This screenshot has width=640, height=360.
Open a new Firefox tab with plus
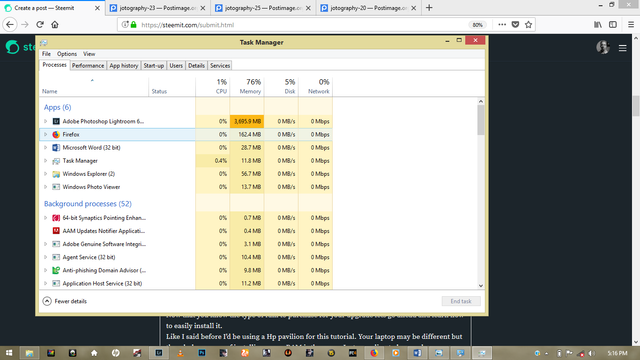point(429,8)
